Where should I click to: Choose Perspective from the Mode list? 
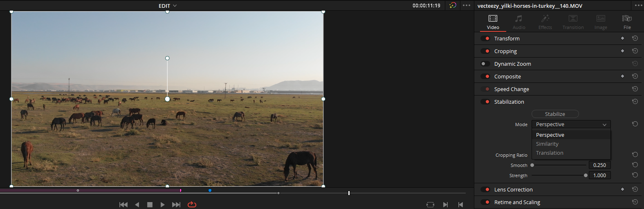click(571, 135)
